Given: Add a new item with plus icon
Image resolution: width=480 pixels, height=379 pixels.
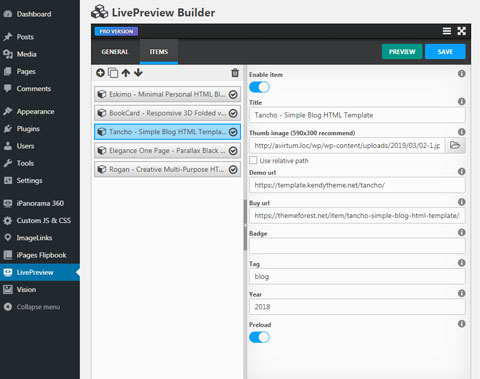Looking at the screenshot, I should [x=100, y=73].
